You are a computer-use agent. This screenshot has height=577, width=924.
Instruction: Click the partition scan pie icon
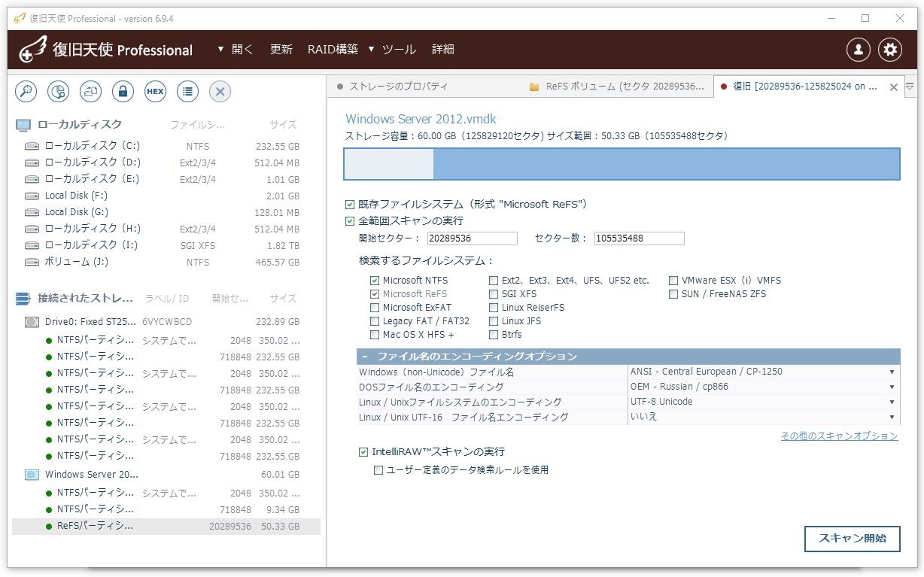click(x=59, y=92)
